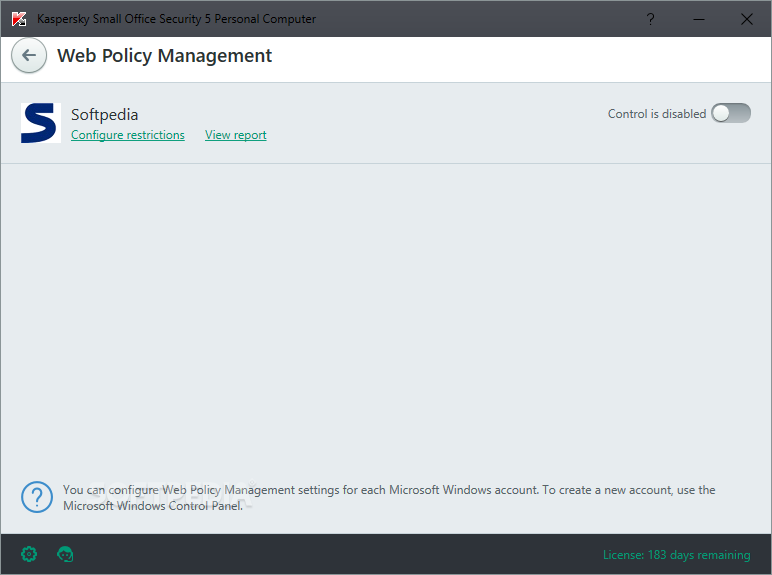This screenshot has width=772, height=575.
Task: Click License: 183 days remaining link
Action: (x=676, y=555)
